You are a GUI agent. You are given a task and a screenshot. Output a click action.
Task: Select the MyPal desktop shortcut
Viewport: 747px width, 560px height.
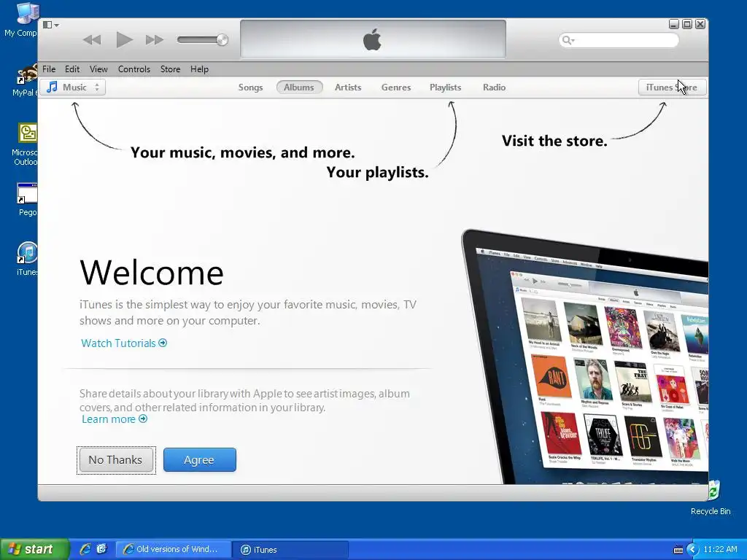pos(24,80)
